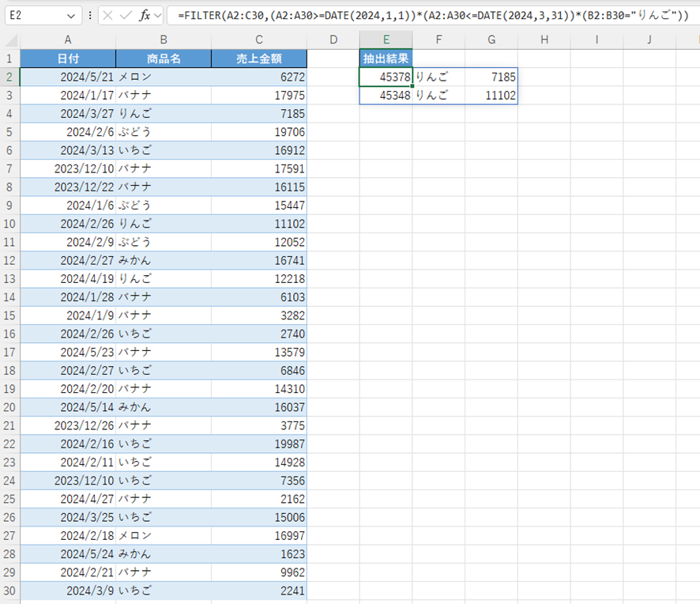The height and width of the screenshot is (604, 700).
Task: Click the Enter checkmark icon in formula bar
Action: (x=126, y=16)
